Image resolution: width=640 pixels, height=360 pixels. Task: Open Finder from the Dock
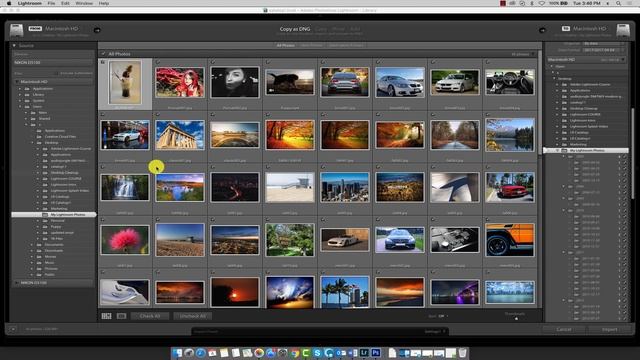pyautogui.click(x=178, y=353)
